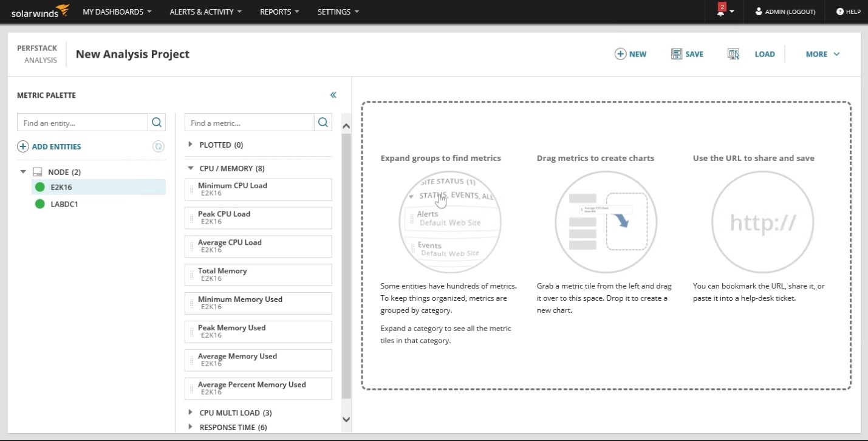Open the More dropdown
This screenshot has width=868, height=441.
(823, 54)
